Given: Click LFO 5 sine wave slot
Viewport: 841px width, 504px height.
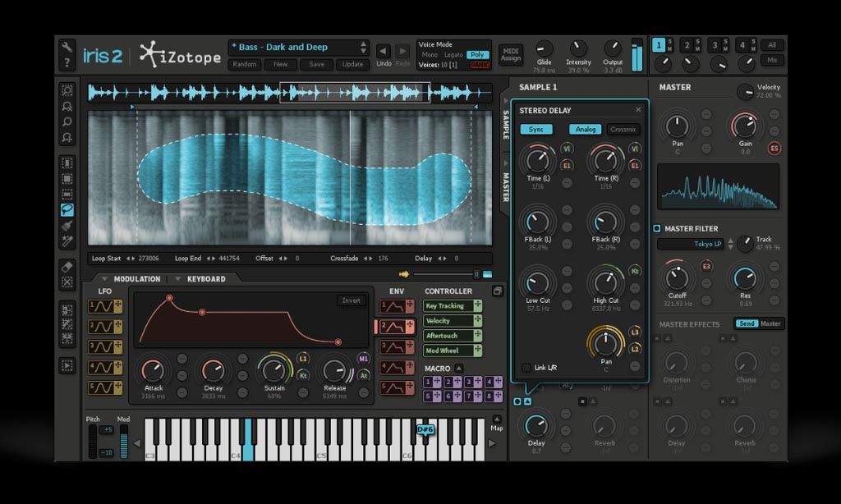Looking at the screenshot, I should (x=105, y=387).
